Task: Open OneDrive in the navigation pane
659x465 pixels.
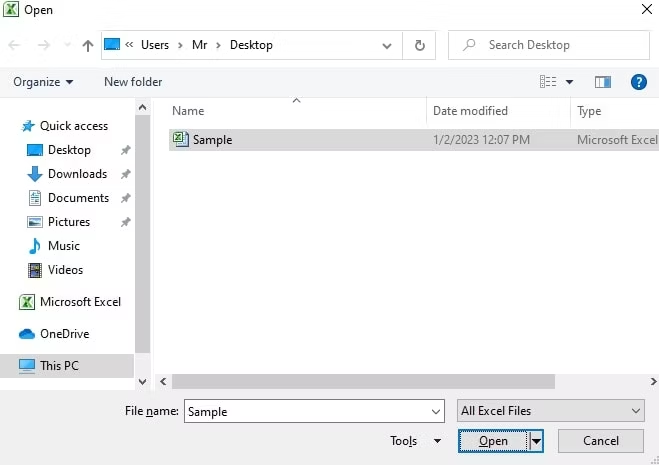Action: (x=64, y=334)
